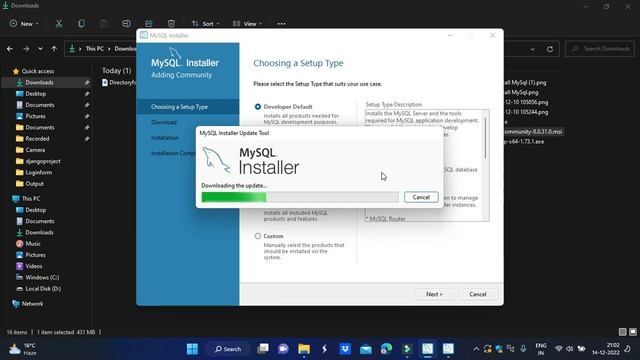Image resolution: width=640 pixels, height=360 pixels.
Task: Open the djangoproject folder in sidebar
Action: point(43,161)
